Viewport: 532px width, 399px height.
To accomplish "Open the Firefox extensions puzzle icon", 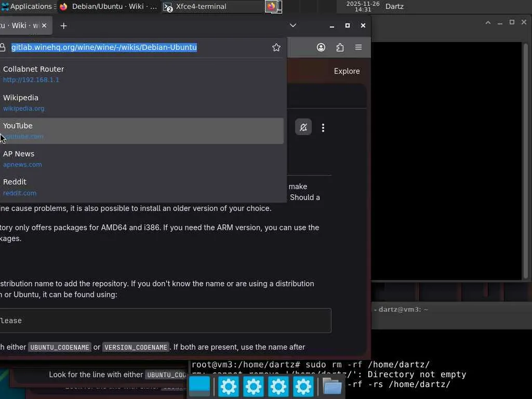I will click(x=340, y=47).
